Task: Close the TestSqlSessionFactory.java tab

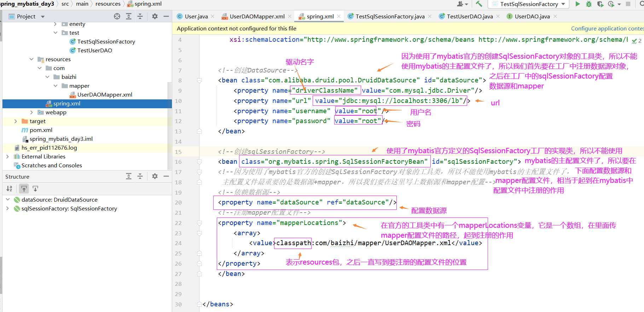Action: tap(430, 16)
